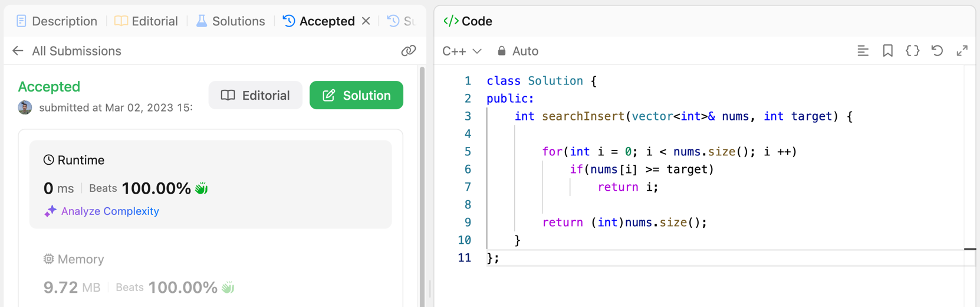Click the partially hidden submissions tab
This screenshot has width=980, height=307.
[402, 21]
